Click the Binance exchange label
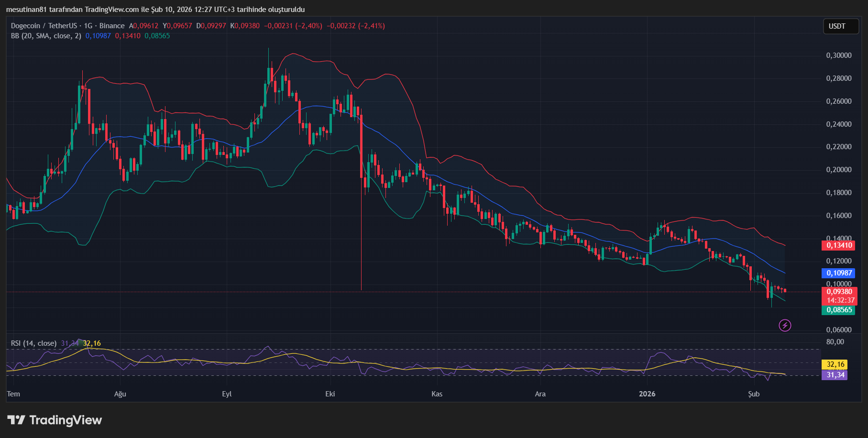Viewport: 868px width, 438px height. [112, 26]
